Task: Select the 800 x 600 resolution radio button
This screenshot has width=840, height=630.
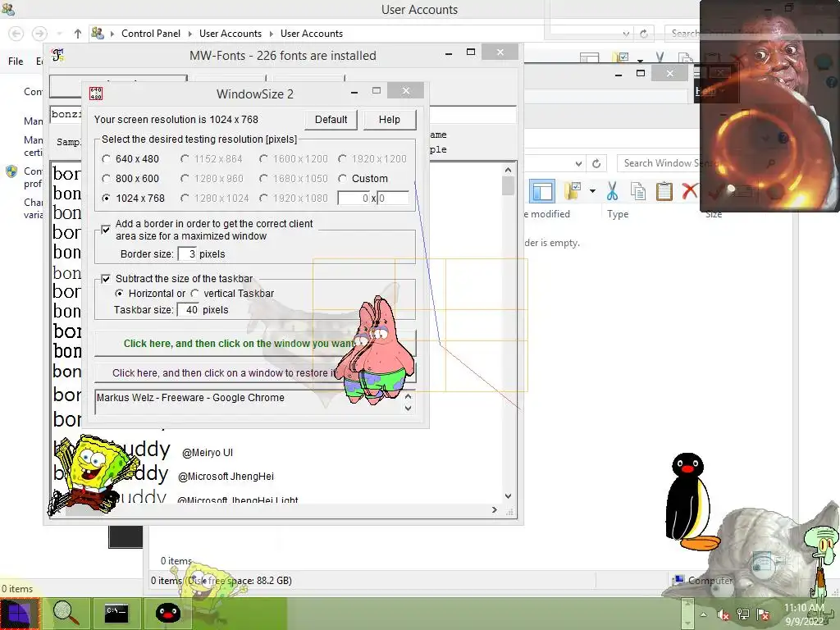Action: click(x=106, y=178)
